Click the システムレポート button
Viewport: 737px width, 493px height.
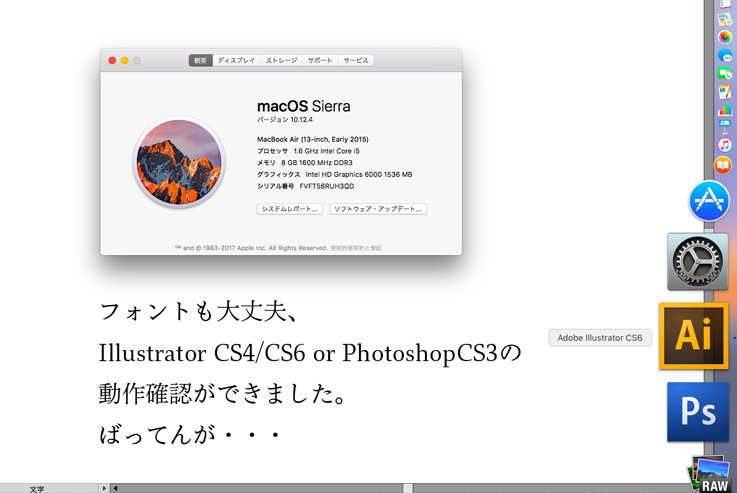point(290,209)
